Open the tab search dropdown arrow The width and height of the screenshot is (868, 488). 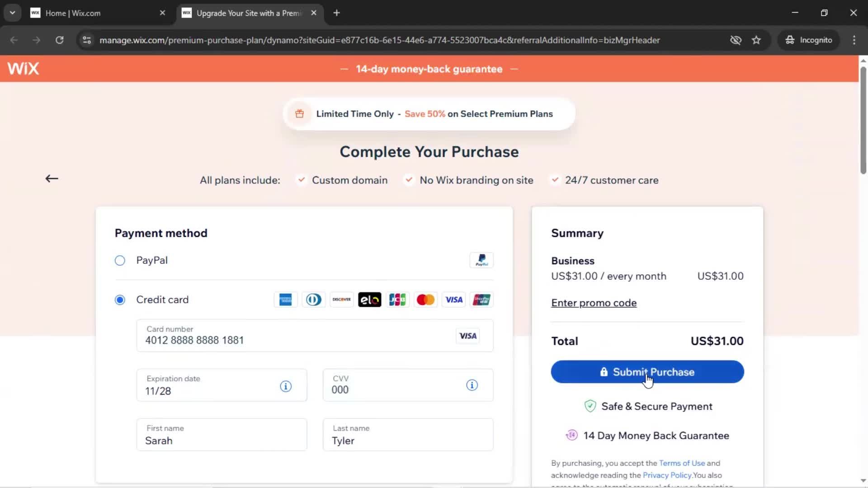[x=13, y=13]
